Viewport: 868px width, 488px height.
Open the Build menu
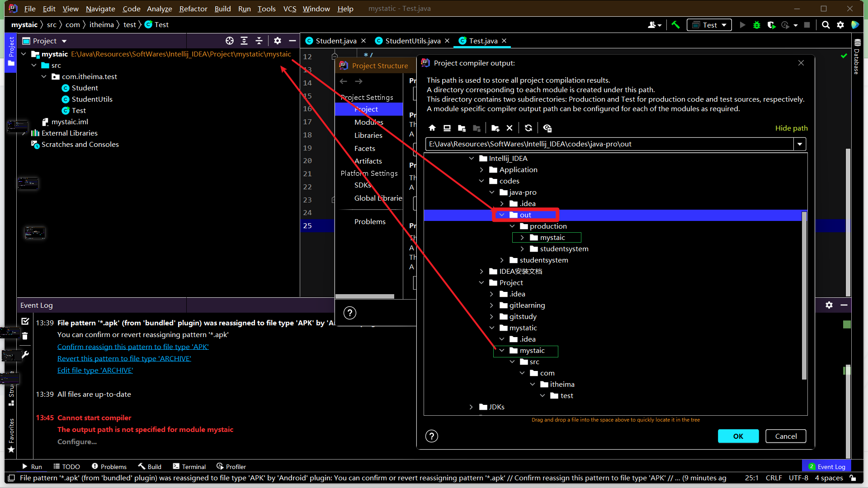222,9
